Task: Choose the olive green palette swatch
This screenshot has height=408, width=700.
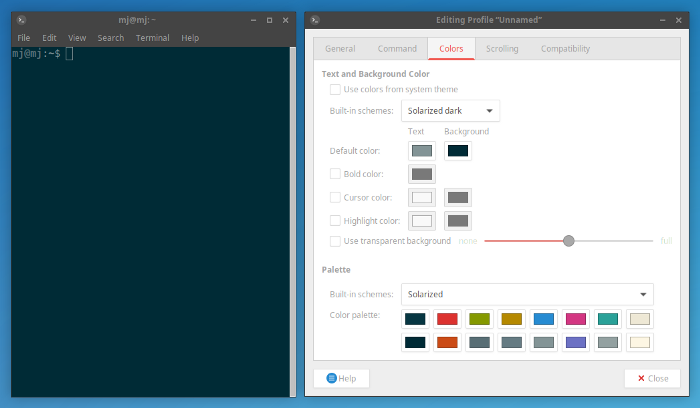Action: (479, 319)
